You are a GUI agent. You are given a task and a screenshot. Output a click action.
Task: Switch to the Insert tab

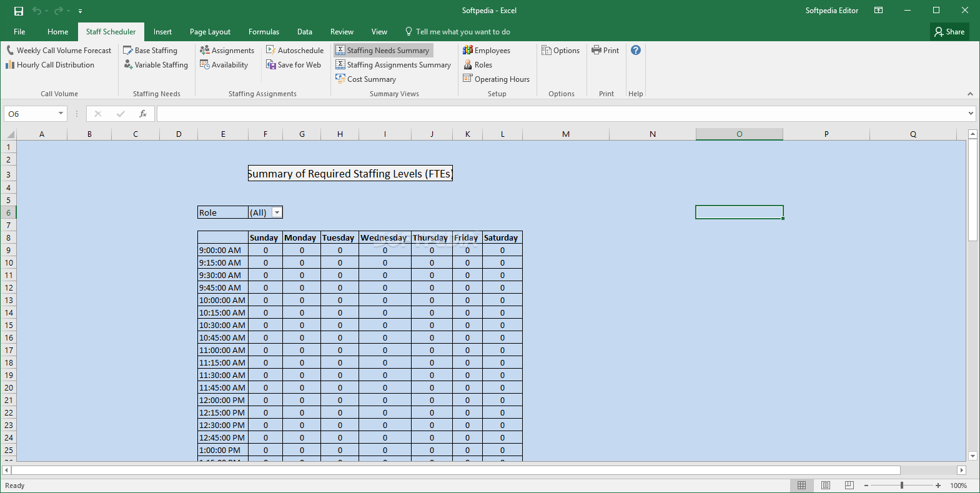coord(162,32)
